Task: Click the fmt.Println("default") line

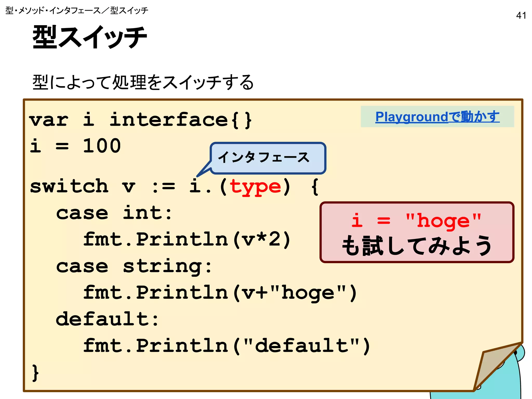Action: tap(227, 346)
